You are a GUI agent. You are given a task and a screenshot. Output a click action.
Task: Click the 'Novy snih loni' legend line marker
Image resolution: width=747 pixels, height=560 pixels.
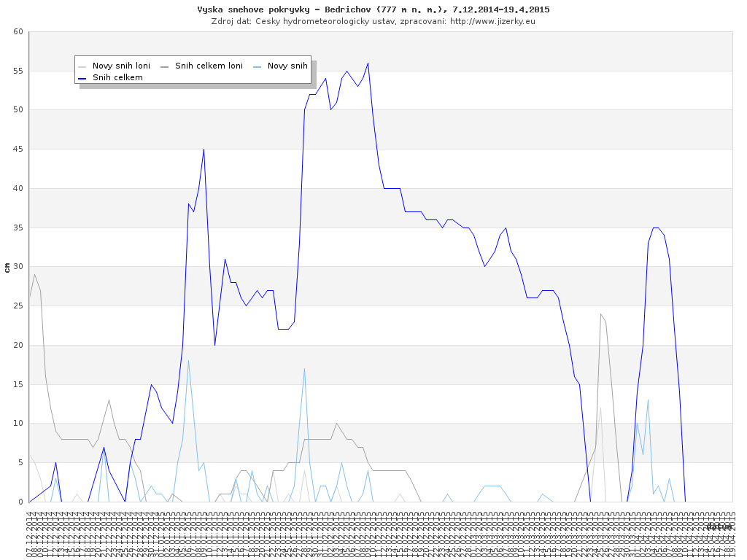[82, 66]
